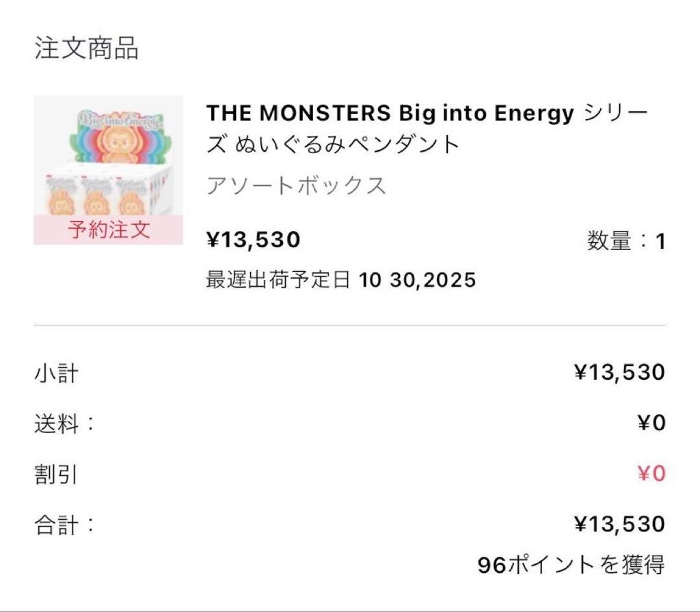Click the 数量：1 quantity indicator
The image size is (700, 612).
[x=625, y=241]
